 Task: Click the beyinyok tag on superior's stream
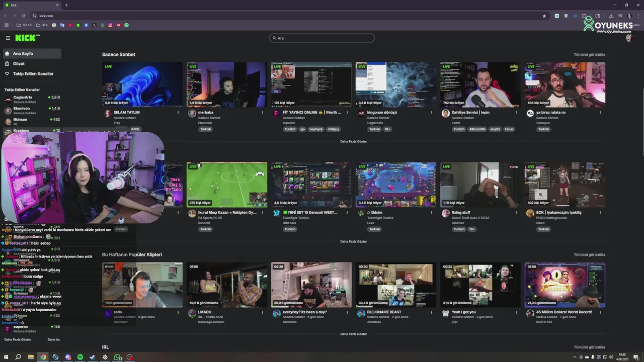pyautogui.click(x=316, y=129)
